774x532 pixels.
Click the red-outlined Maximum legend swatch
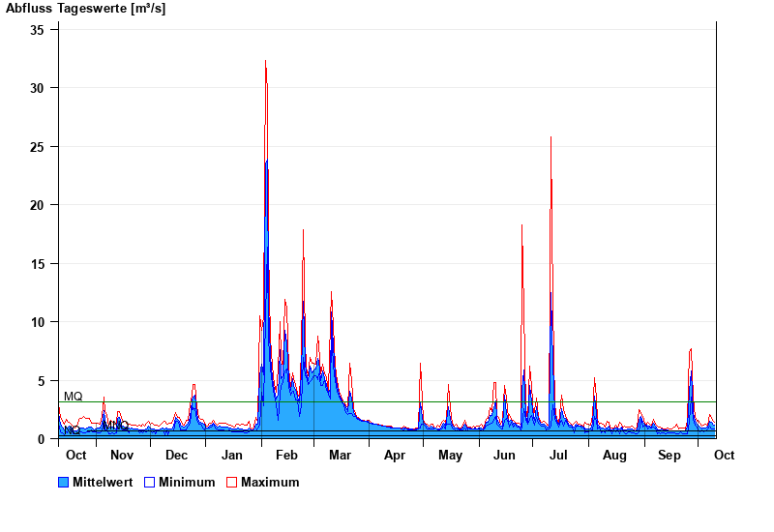pyautogui.click(x=231, y=482)
